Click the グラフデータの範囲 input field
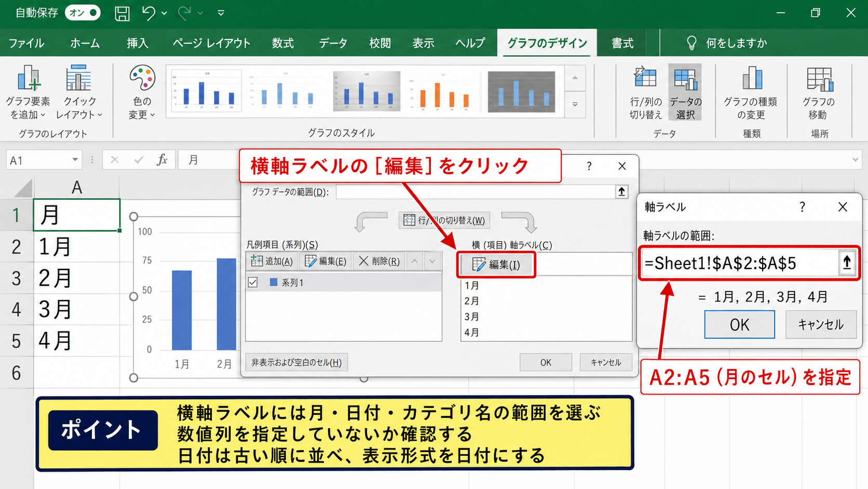This screenshot has height=489, width=868. click(476, 192)
